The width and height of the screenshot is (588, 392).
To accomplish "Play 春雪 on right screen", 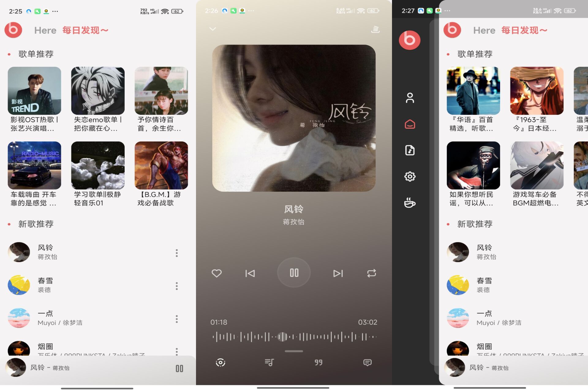I will point(514,285).
